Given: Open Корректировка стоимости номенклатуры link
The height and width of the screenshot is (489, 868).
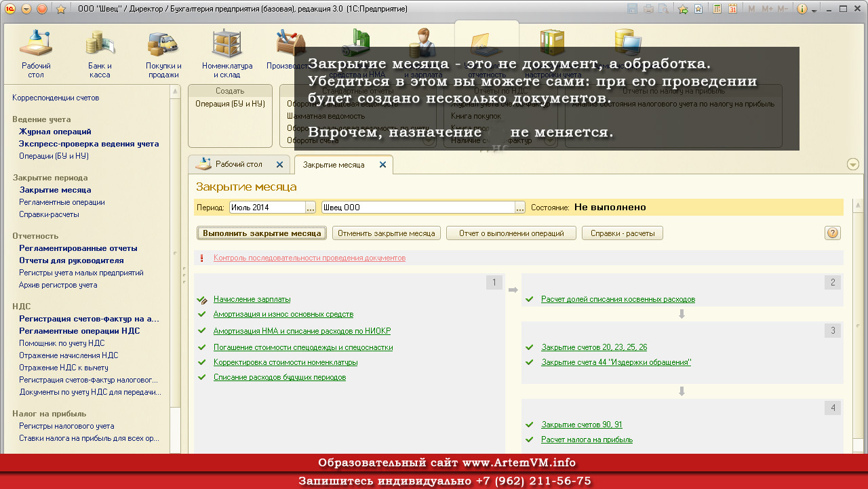Looking at the screenshot, I should coord(285,362).
